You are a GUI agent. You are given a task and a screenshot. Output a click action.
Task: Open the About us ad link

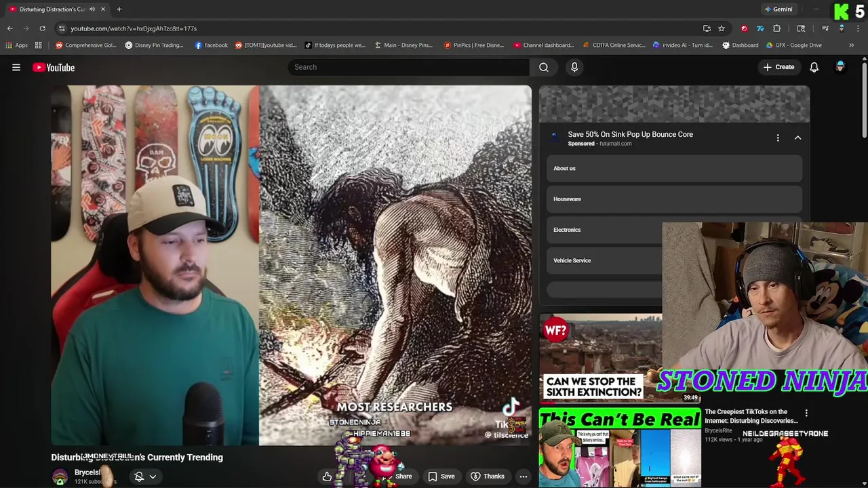tap(674, 168)
